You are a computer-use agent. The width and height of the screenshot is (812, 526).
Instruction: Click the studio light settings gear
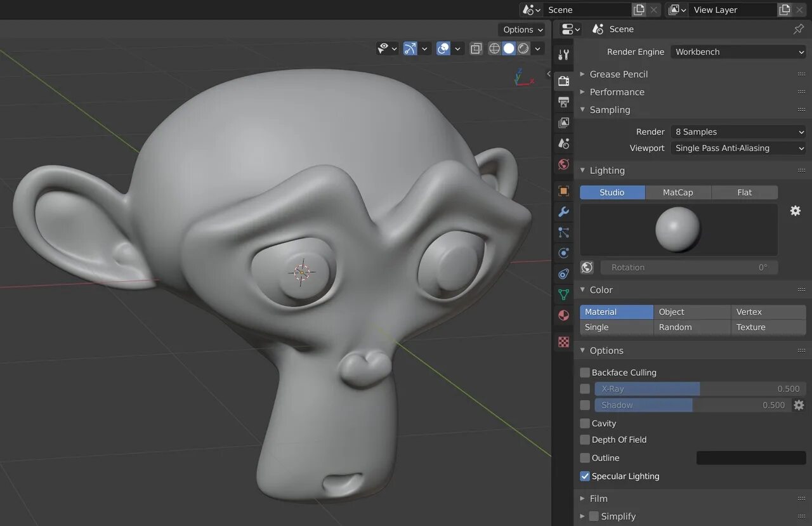tap(795, 211)
